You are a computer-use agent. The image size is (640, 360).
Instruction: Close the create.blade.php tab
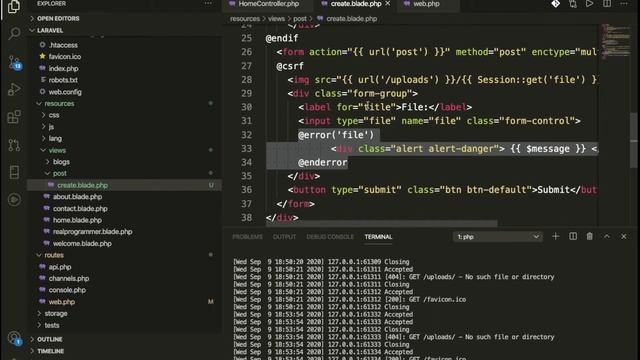click(x=388, y=4)
